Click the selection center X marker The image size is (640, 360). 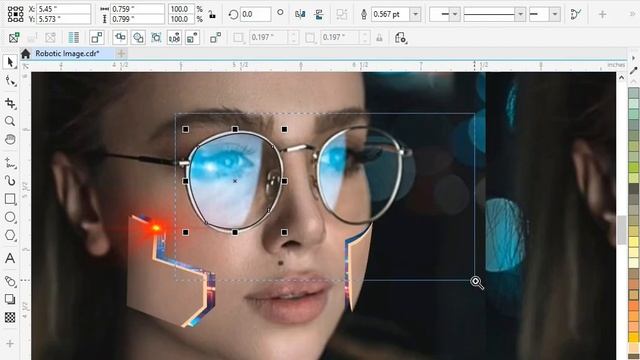235,181
